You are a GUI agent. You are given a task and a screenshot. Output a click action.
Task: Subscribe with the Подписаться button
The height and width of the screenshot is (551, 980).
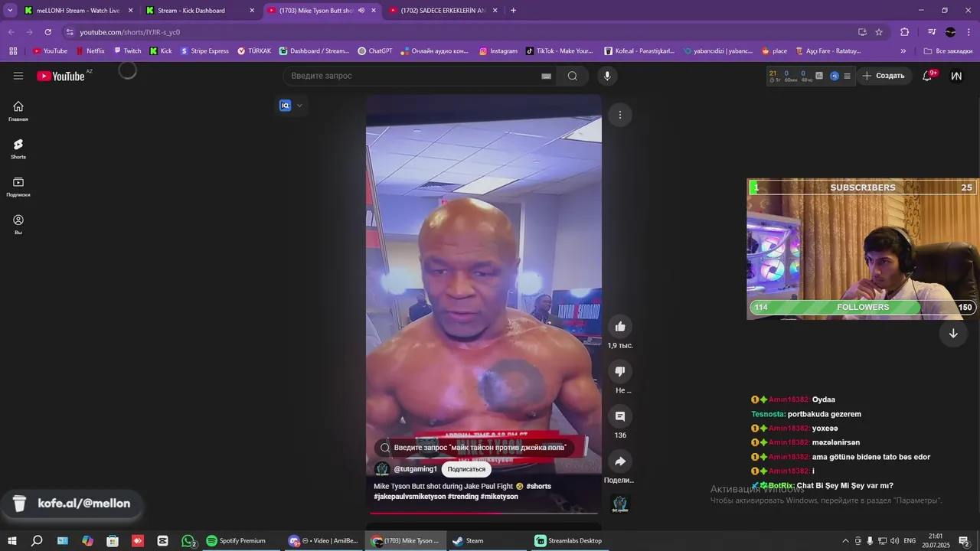466,469
